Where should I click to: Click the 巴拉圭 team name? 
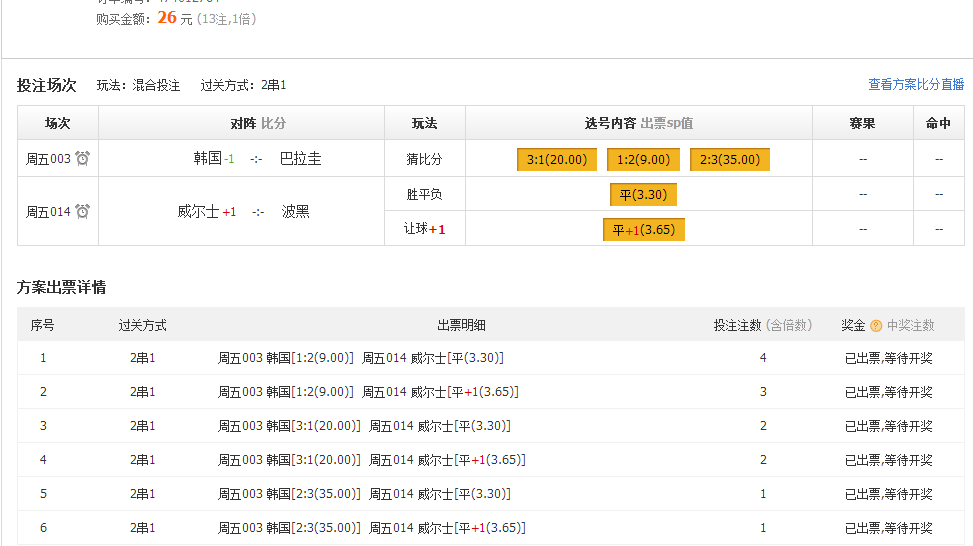click(x=301, y=159)
